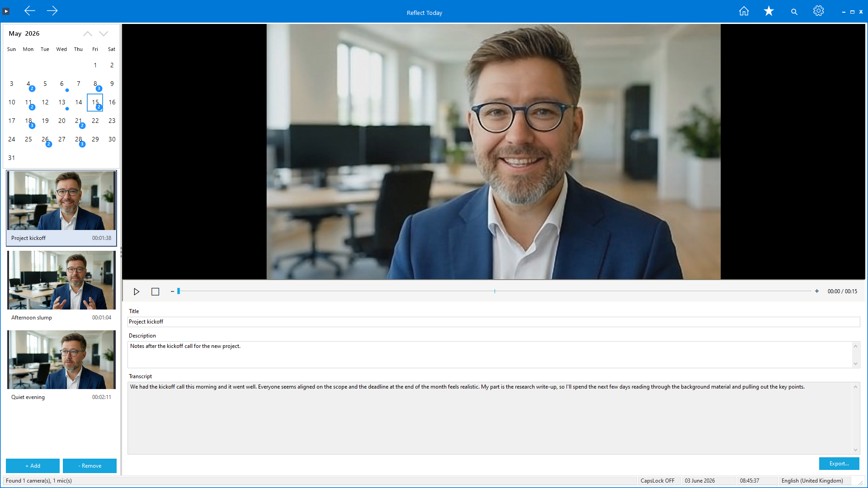Select May 6 on the calendar

pos(61,84)
